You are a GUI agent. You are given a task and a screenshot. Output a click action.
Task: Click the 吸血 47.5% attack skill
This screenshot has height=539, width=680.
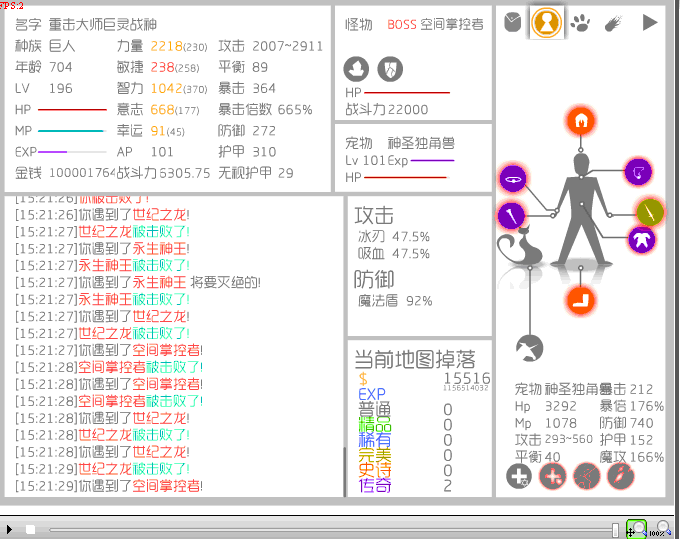tap(394, 253)
